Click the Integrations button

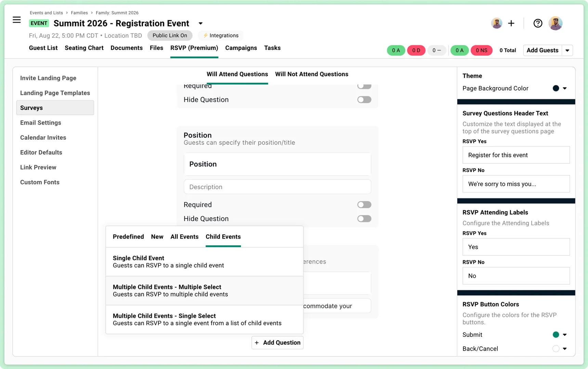[221, 36]
